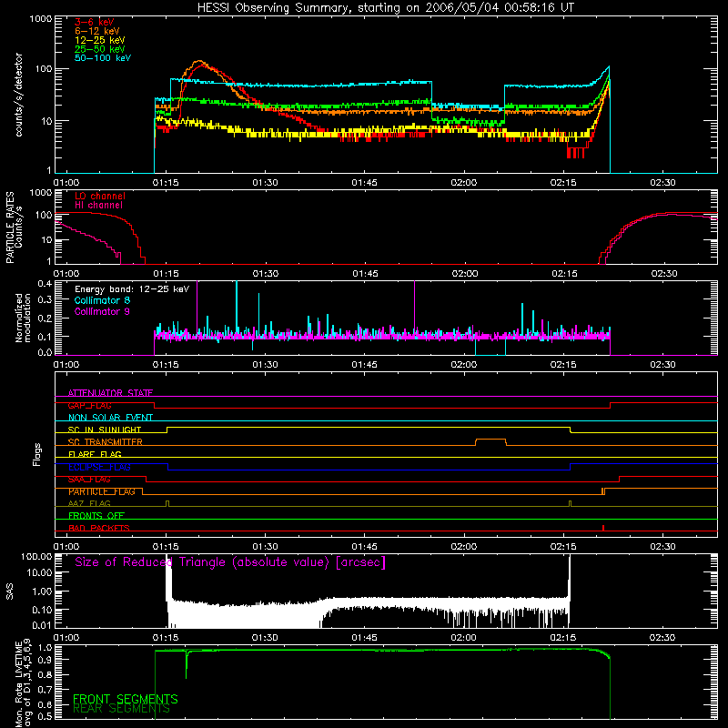Click the SAS axis label
Screen dimensions: 728x728
[10, 591]
